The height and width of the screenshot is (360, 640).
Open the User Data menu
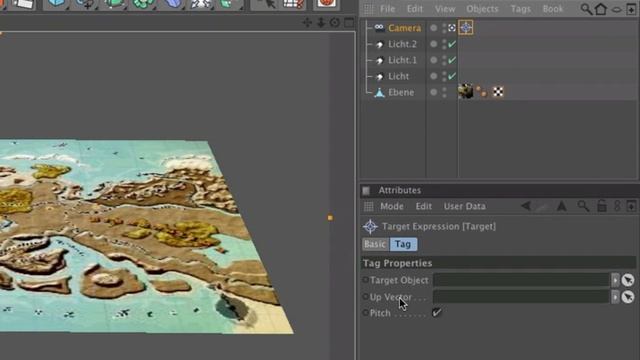point(464,207)
